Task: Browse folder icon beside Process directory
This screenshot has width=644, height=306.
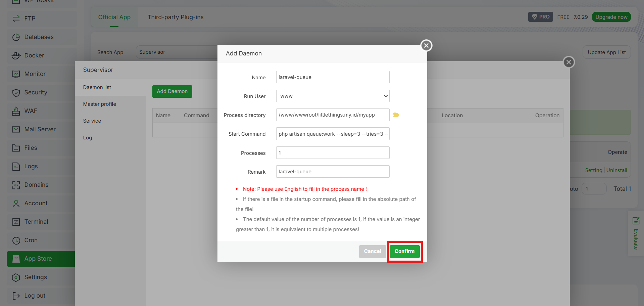Action: 396,115
